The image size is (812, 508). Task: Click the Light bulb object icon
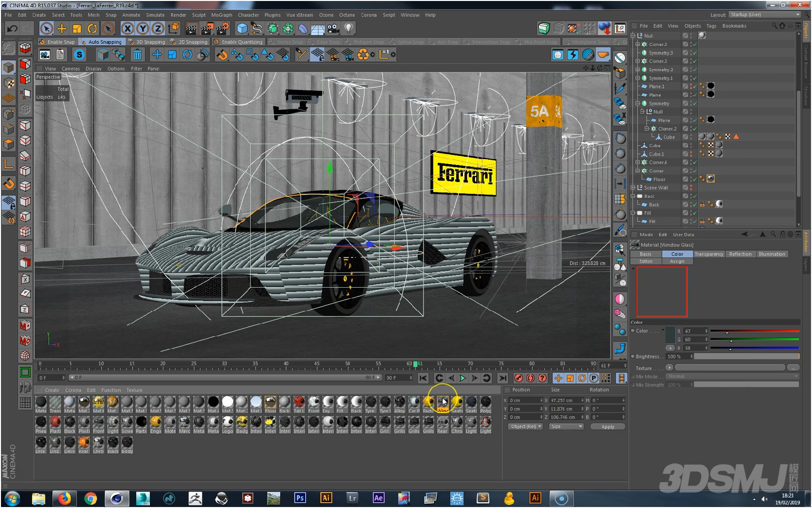(349, 29)
